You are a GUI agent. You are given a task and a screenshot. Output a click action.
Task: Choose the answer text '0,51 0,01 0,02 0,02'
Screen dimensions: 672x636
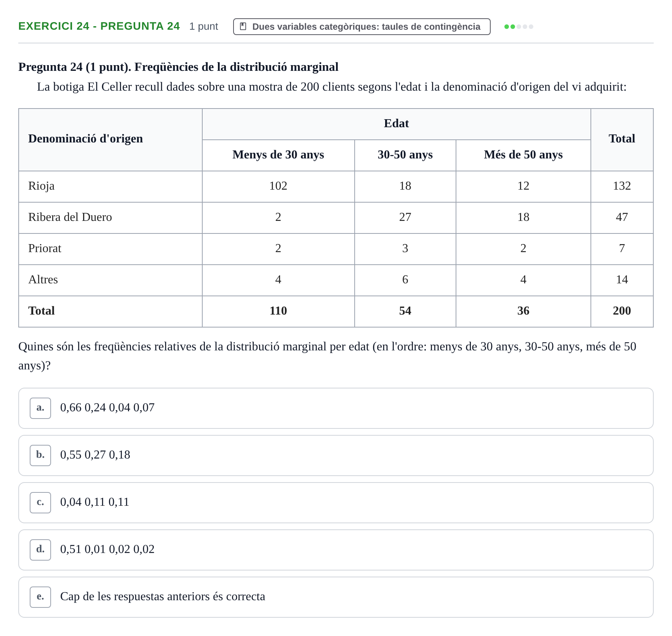[x=107, y=549]
